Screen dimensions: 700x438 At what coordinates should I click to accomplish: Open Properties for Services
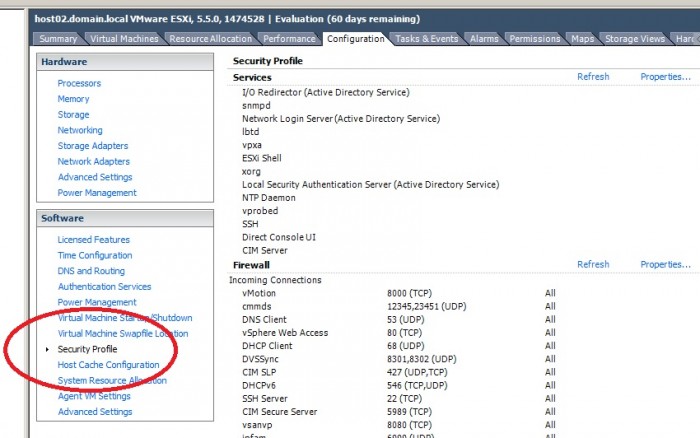tap(665, 76)
